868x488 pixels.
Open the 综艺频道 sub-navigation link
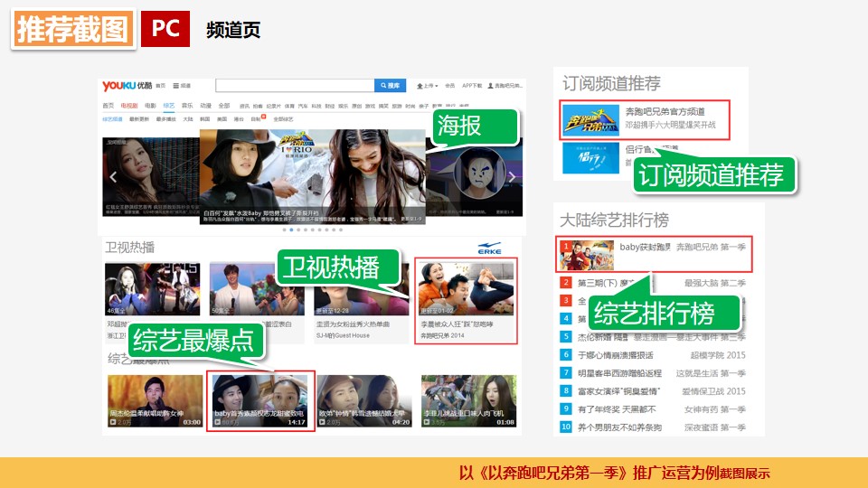point(112,119)
